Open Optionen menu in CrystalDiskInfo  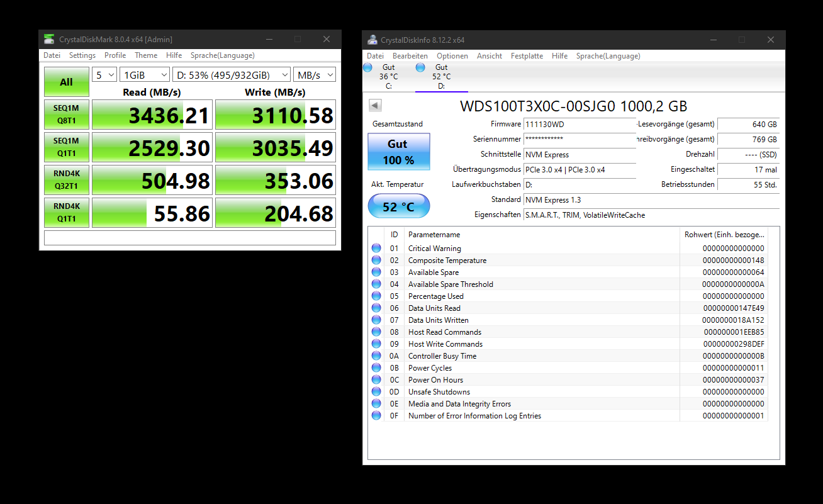[x=452, y=56]
